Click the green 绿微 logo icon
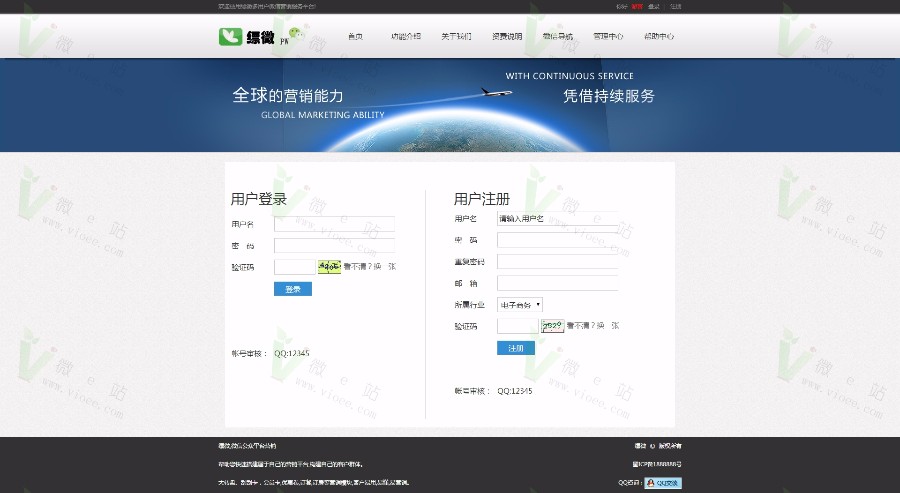 pyautogui.click(x=230, y=37)
